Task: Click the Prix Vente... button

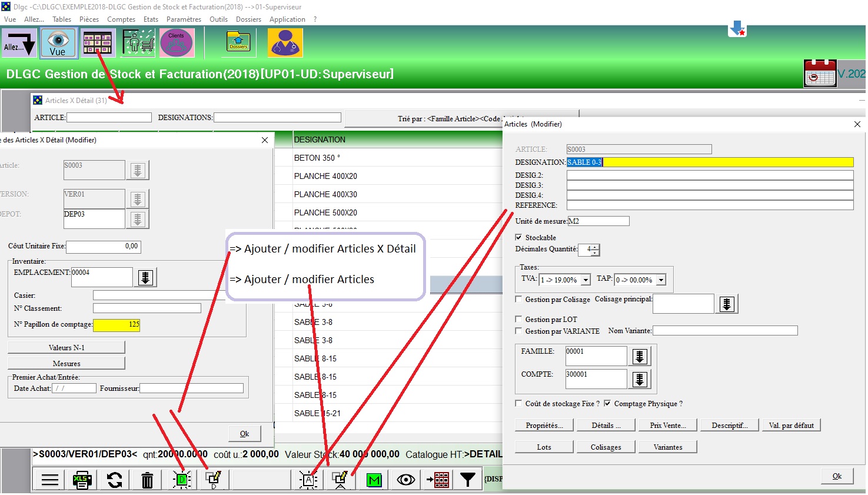Action: [667, 425]
